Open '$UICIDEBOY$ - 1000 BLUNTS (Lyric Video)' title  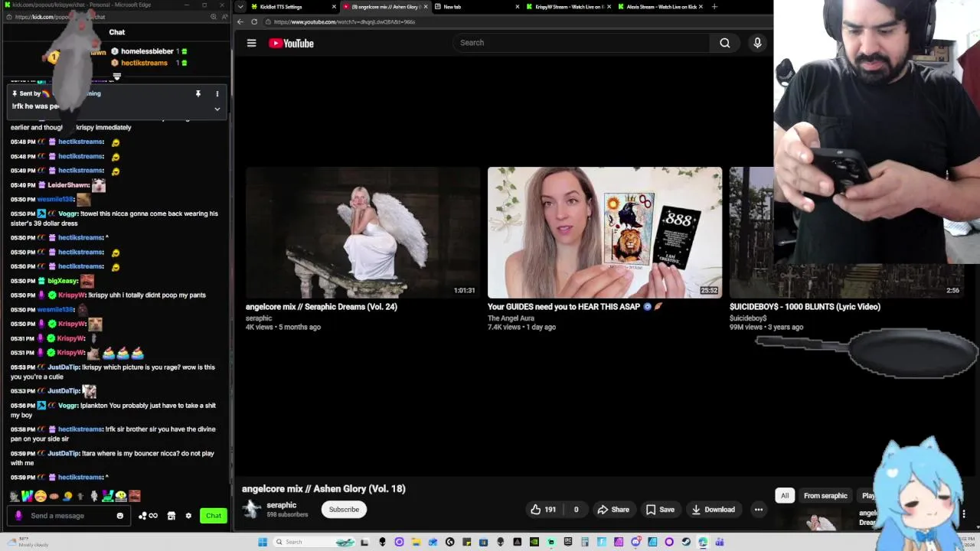(x=805, y=307)
